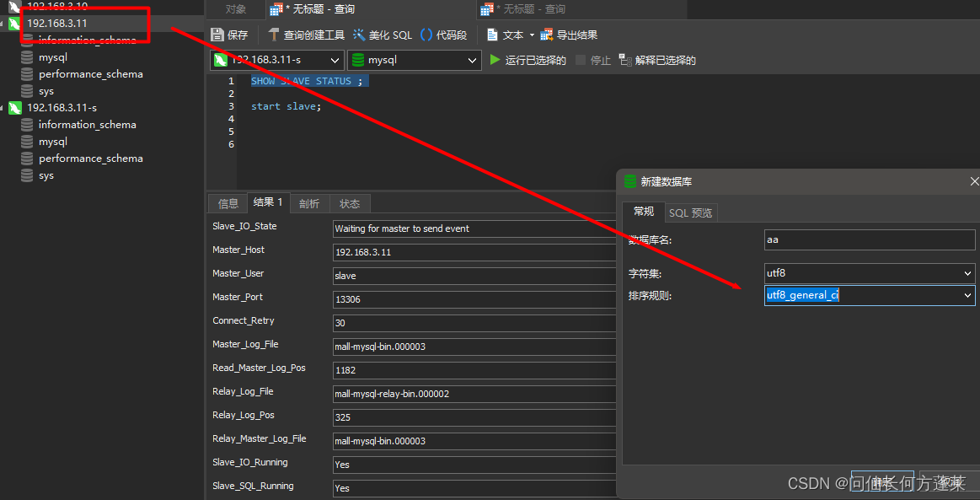Click the Slave_IO_State label
Screen dimensions: 980x500
pyautogui.click(x=244, y=226)
